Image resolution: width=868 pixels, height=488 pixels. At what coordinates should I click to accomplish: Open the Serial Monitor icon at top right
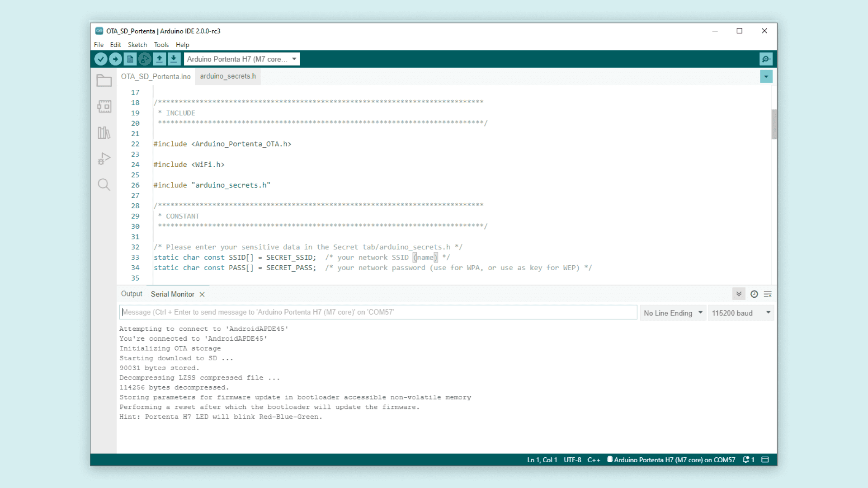coord(766,59)
